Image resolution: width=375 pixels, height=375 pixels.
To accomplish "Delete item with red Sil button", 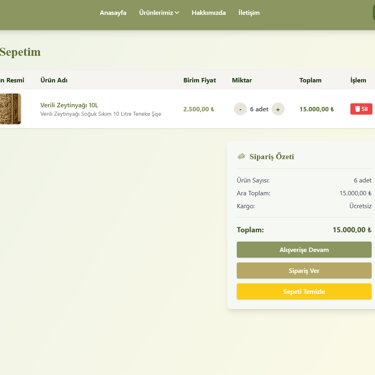I will (361, 109).
